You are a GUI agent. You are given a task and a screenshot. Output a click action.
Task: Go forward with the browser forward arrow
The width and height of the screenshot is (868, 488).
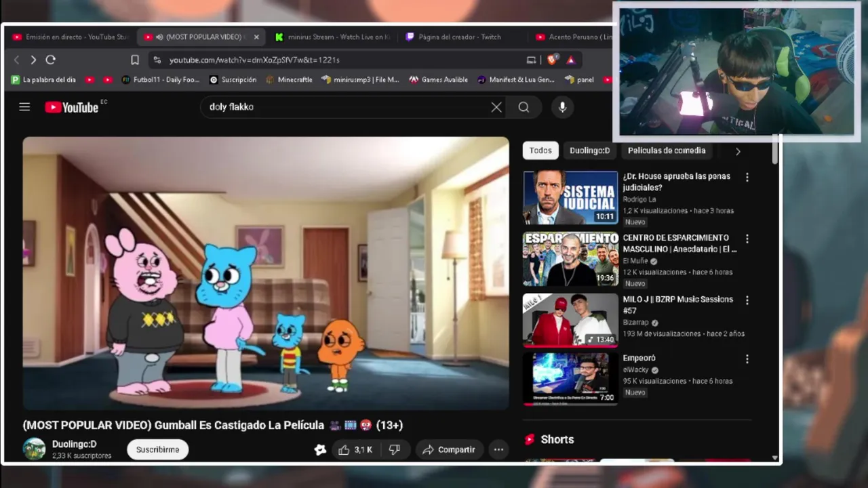[x=33, y=60]
